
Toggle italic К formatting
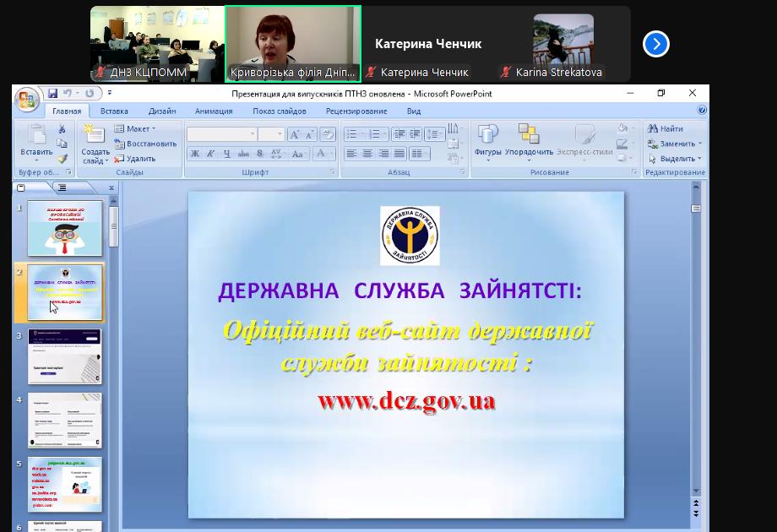coord(210,154)
